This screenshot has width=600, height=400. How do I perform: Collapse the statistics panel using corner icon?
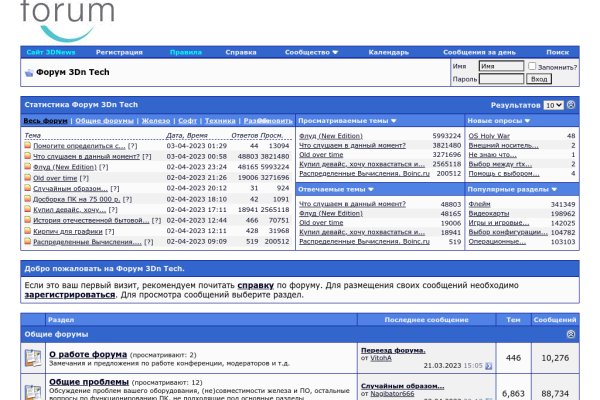[571, 104]
